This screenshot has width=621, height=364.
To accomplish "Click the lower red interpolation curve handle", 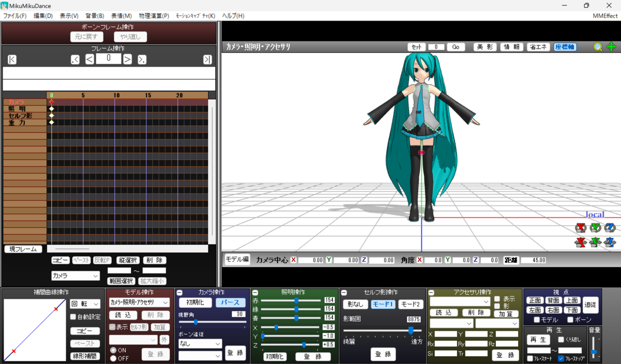I will coord(13,352).
